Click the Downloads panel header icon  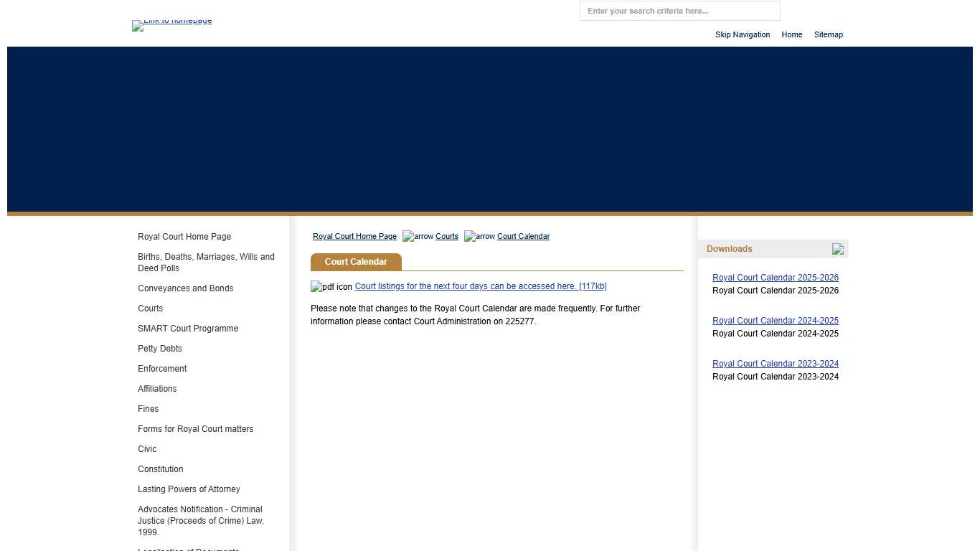coord(837,249)
